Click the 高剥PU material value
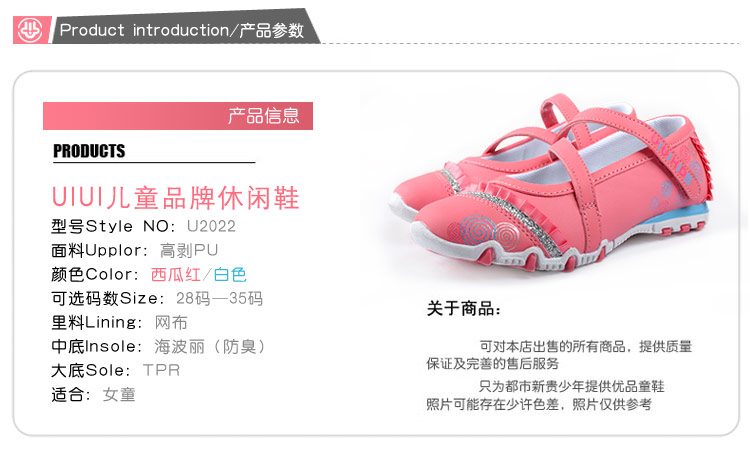The width and height of the screenshot is (750, 456). pos(189,250)
